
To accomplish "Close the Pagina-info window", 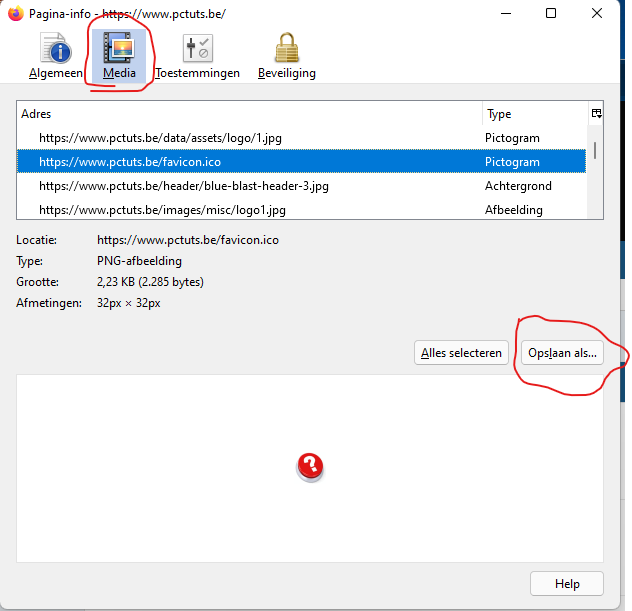I will click(x=598, y=14).
